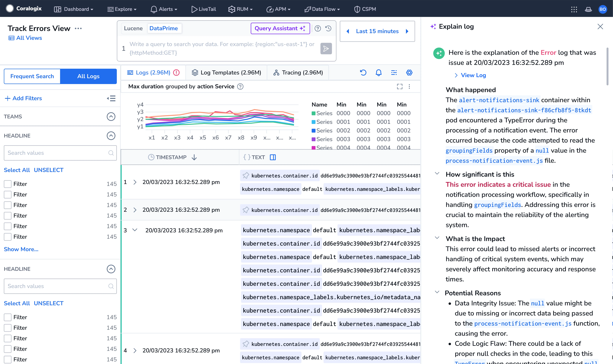Open the Track Errors View options ellipsis
Screen dimensions: 613x364
(78, 28)
